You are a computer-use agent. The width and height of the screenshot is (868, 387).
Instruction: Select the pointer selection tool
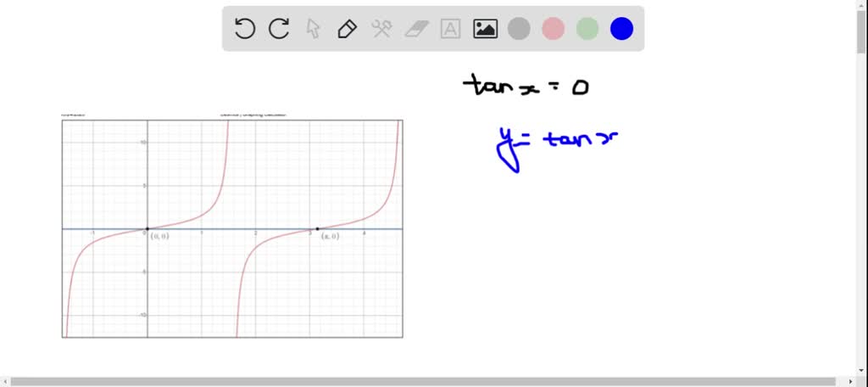(314, 28)
